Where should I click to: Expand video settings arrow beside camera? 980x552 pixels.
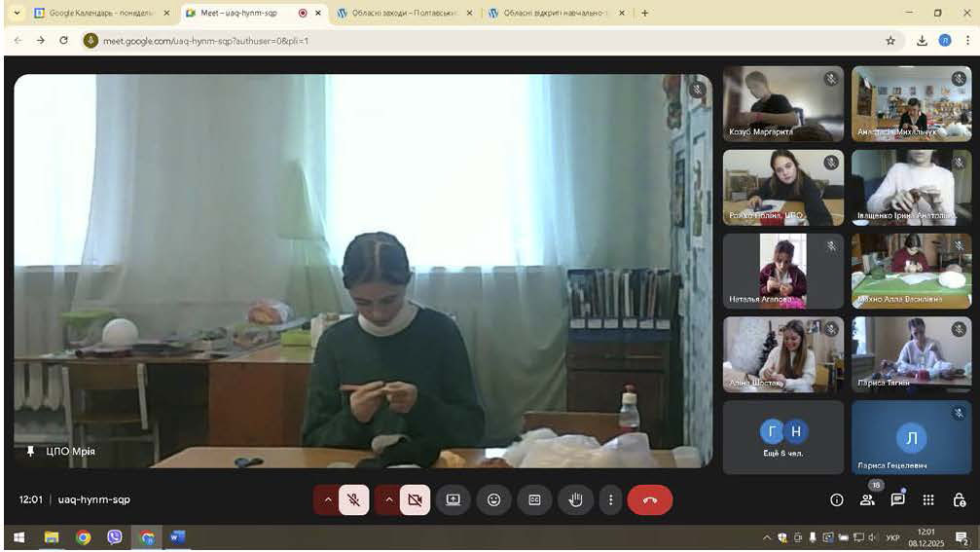click(388, 499)
